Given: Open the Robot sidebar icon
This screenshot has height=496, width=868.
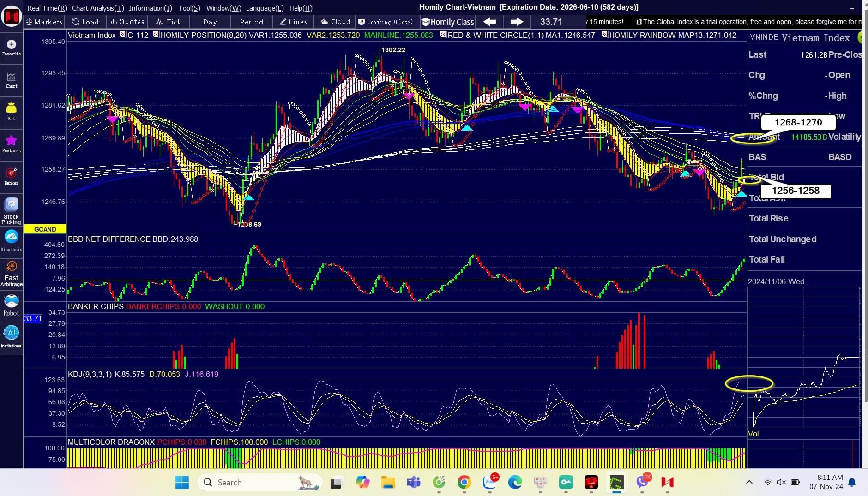Looking at the screenshot, I should pos(12,305).
